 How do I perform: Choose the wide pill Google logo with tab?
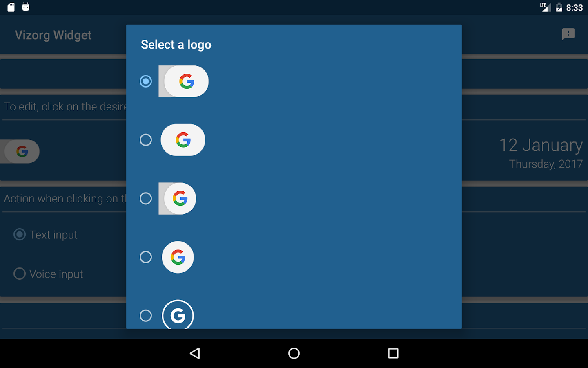coord(183,81)
